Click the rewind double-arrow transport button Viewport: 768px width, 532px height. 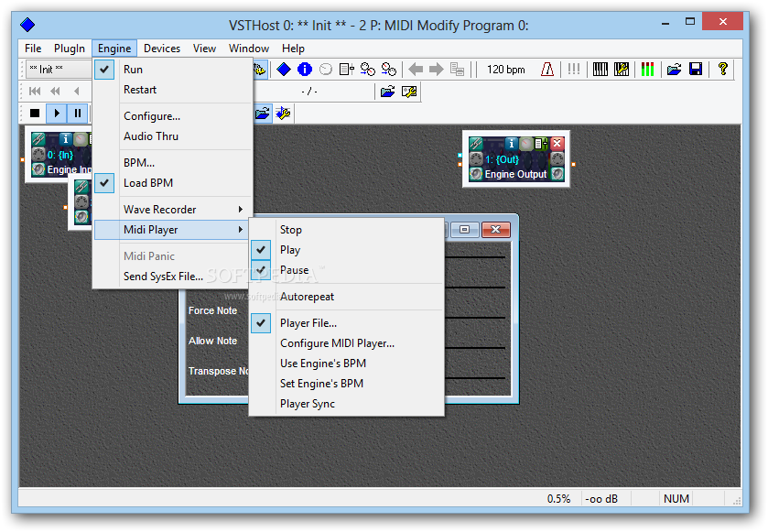pos(55,92)
